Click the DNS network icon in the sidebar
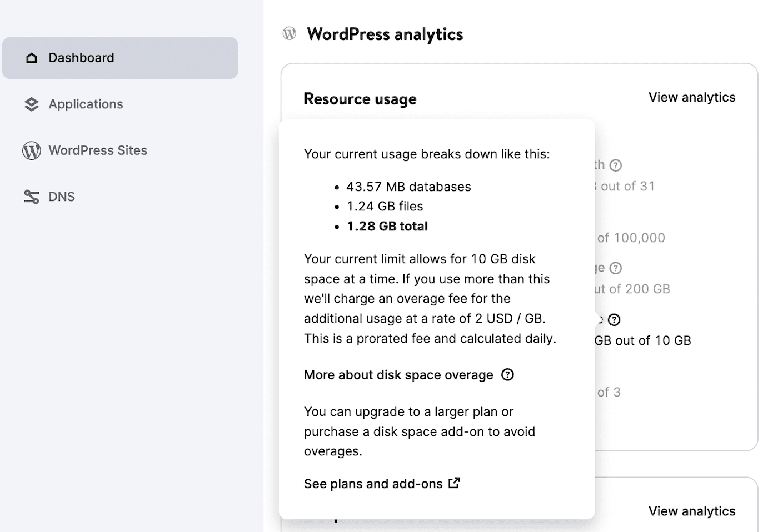 (31, 196)
